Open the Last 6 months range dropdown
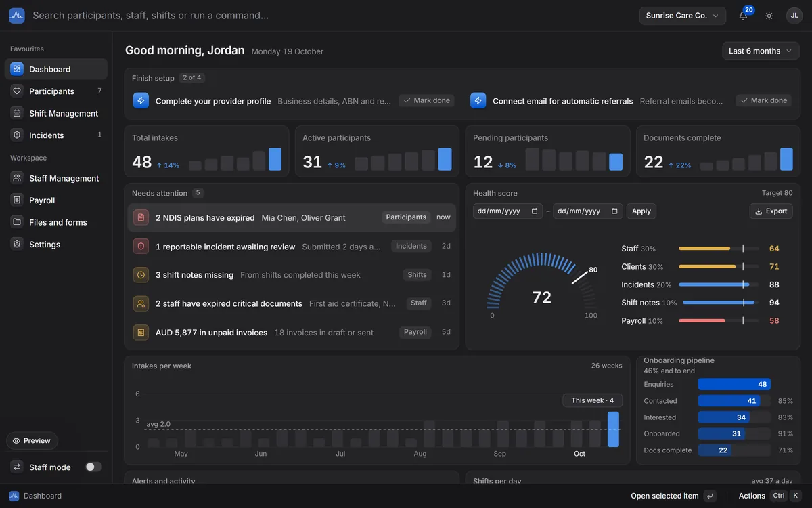Screen dimensions: 812x508 pos(761,51)
